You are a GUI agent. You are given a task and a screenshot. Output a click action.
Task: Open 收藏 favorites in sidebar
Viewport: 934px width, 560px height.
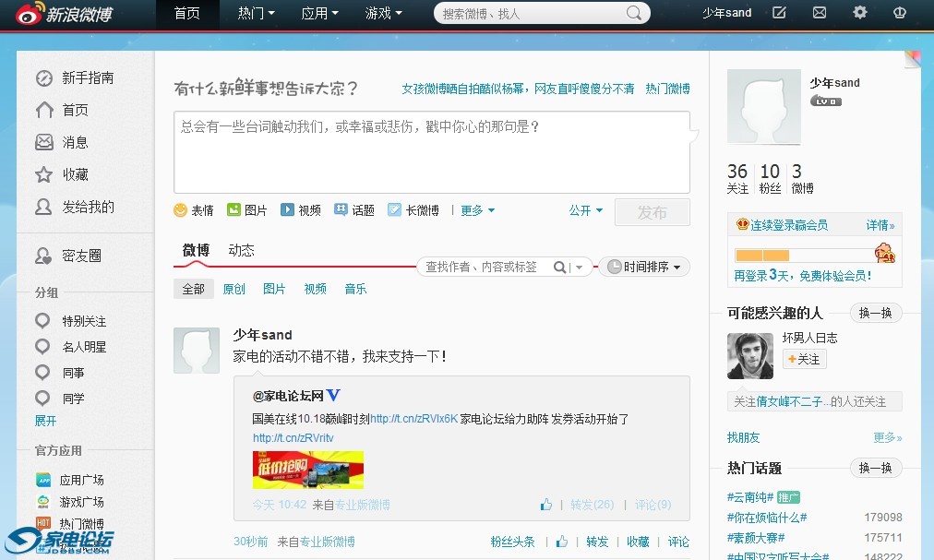(62, 174)
